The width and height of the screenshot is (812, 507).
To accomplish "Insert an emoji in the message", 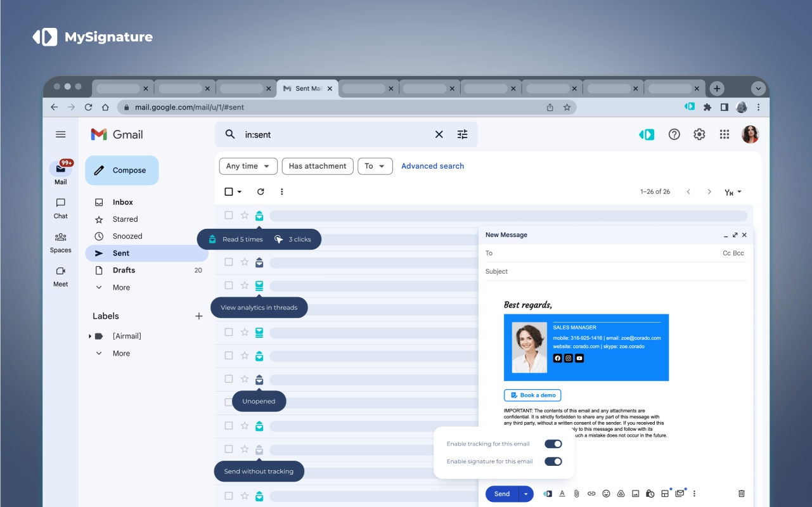I will point(606,494).
